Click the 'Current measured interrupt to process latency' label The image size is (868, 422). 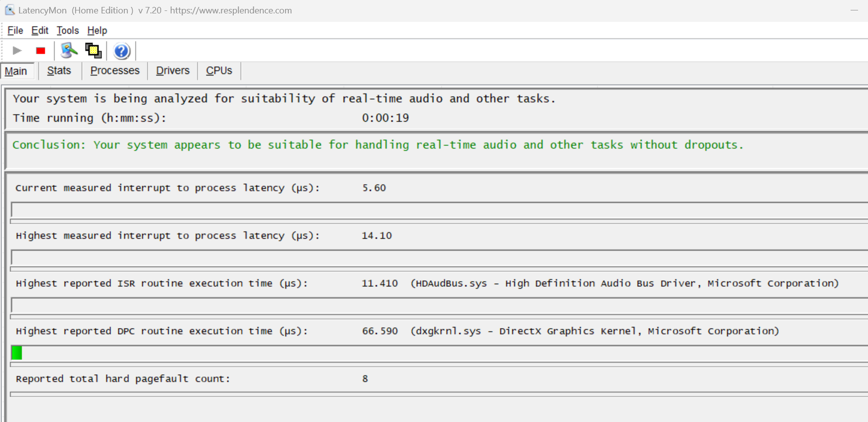(168, 188)
